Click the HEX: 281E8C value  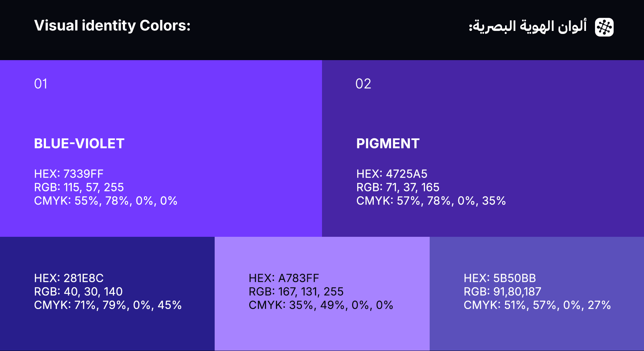point(69,278)
